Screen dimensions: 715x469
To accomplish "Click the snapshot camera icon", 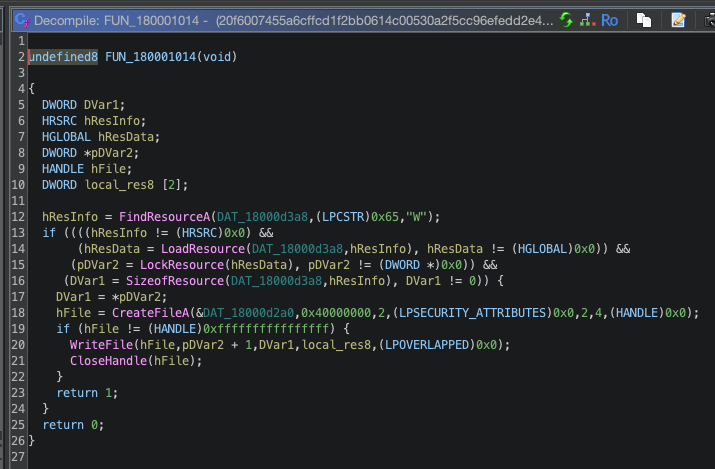I will 710,20.
